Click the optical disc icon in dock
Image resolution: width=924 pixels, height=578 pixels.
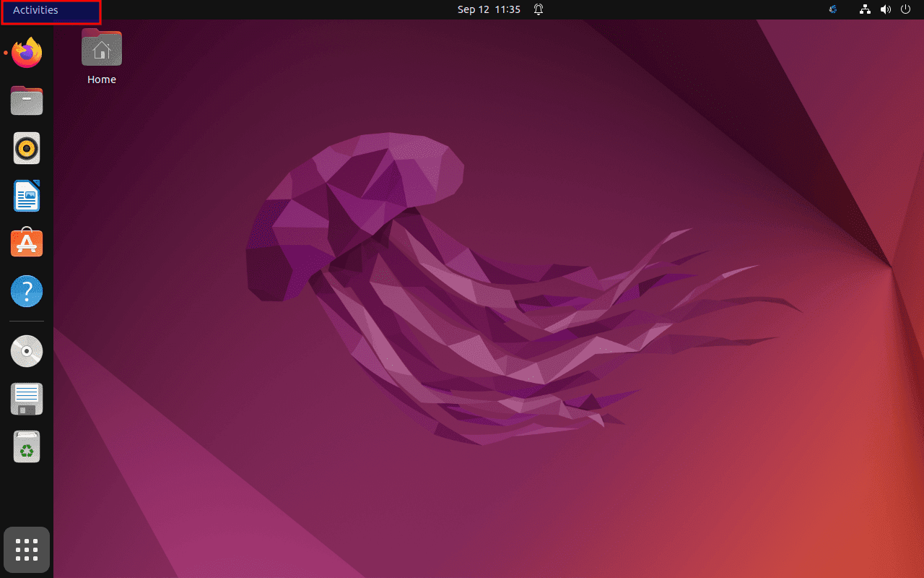27,352
